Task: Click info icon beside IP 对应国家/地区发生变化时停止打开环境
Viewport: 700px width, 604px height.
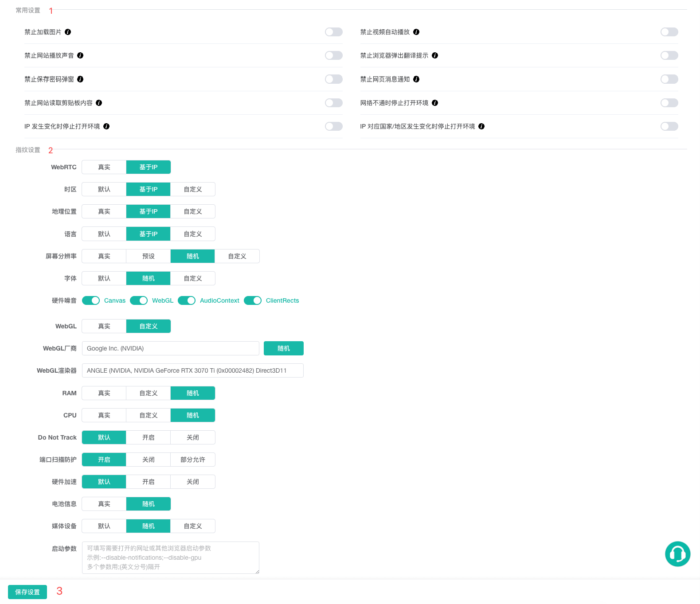Action: tap(481, 126)
